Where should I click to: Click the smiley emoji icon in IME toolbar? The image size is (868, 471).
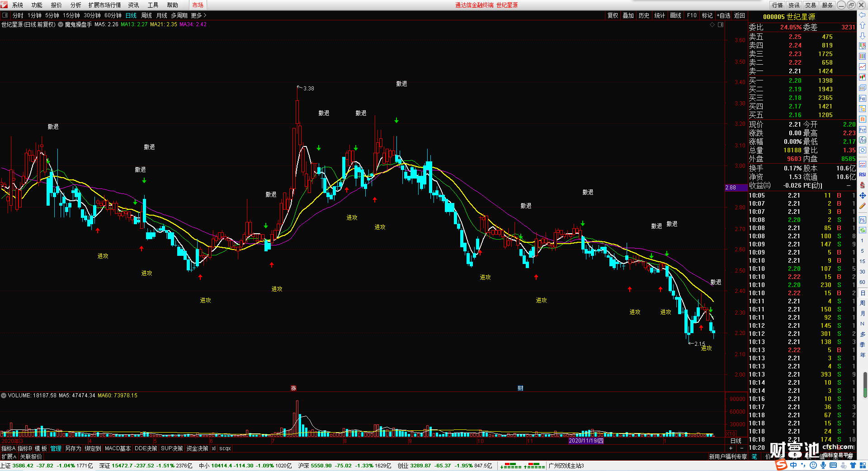(813, 465)
